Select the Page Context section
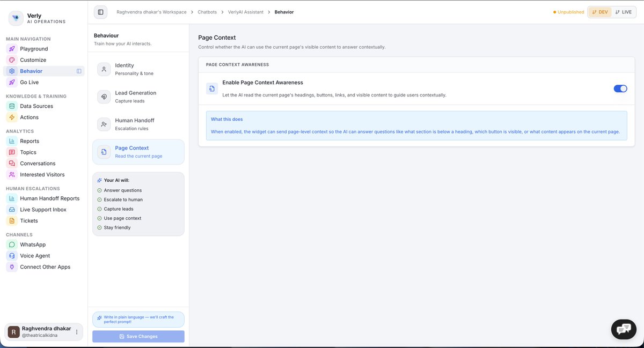644x348 pixels. pyautogui.click(x=138, y=152)
